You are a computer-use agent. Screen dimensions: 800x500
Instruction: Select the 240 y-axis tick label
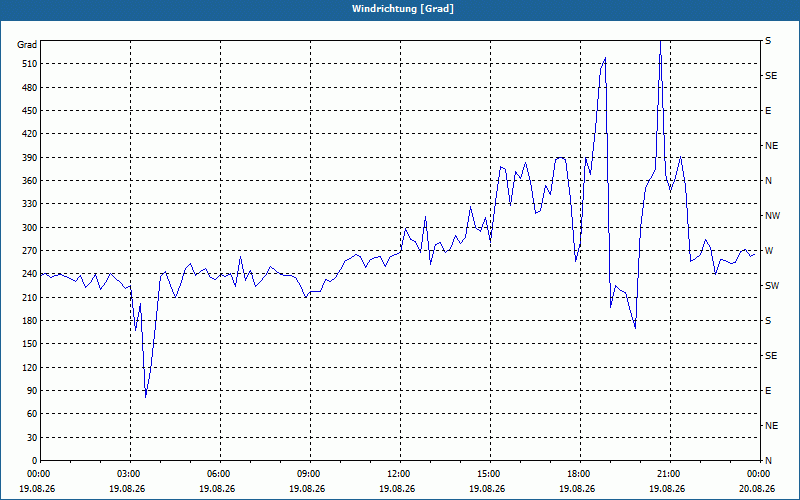pyautogui.click(x=30, y=274)
